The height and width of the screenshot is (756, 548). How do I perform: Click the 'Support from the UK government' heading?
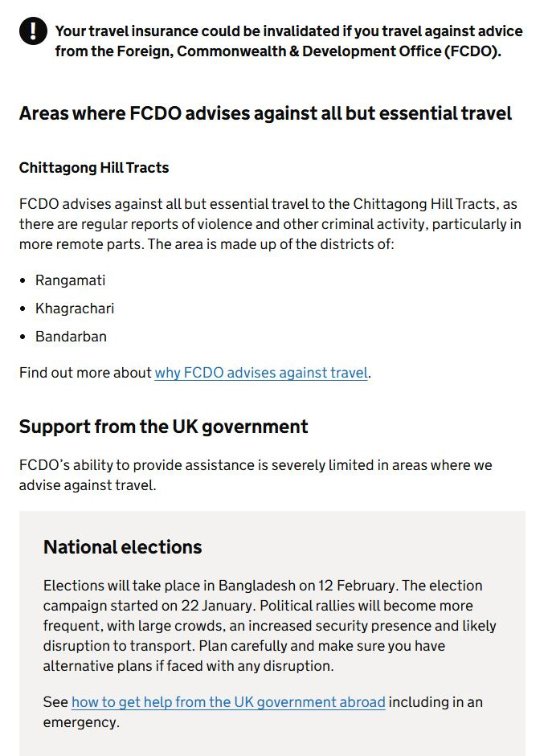[163, 427]
